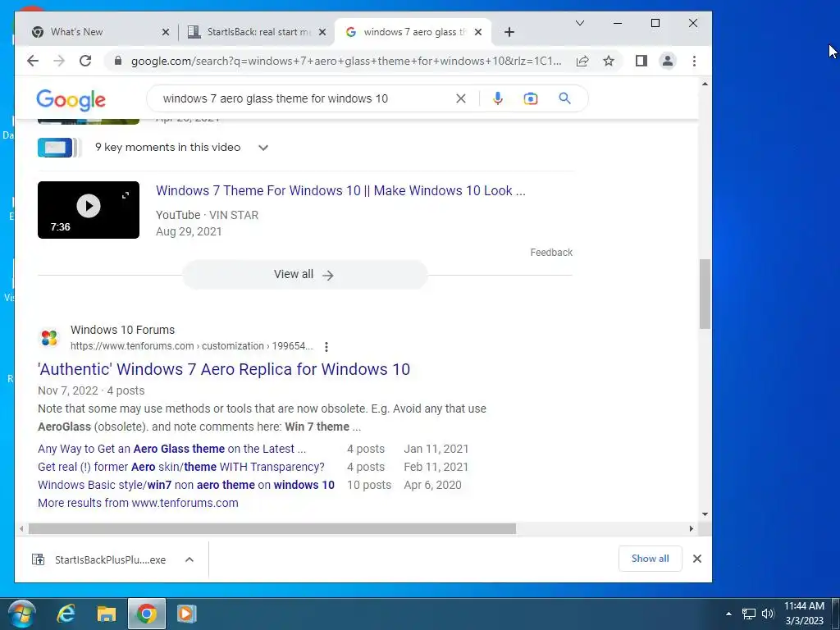
Task: Click View all videos button
Action: tap(305, 275)
